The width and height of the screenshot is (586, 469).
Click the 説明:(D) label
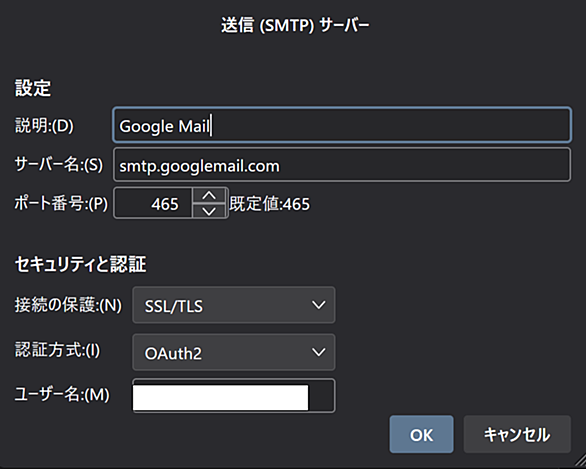[44, 126]
